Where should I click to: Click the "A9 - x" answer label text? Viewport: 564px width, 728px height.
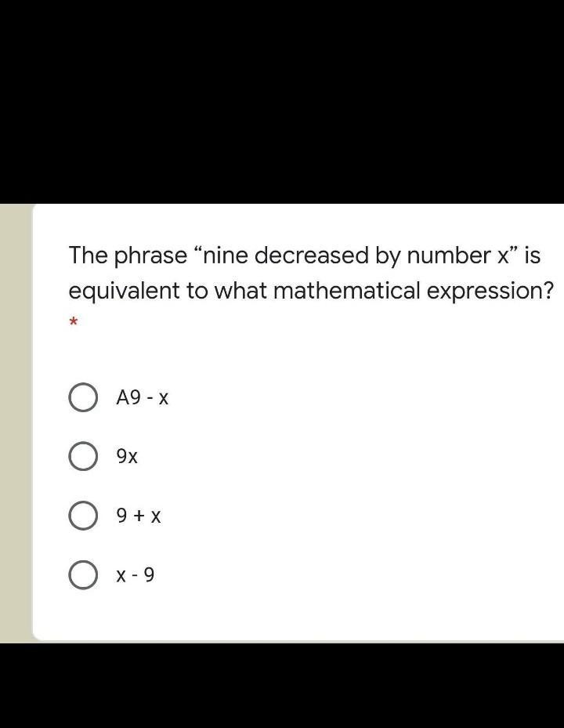(x=142, y=398)
